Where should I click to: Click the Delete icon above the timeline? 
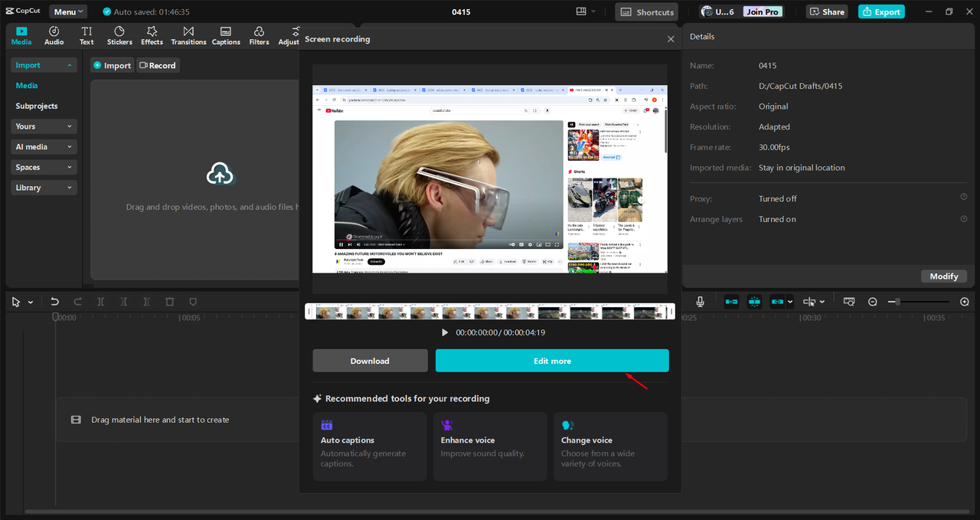170,301
